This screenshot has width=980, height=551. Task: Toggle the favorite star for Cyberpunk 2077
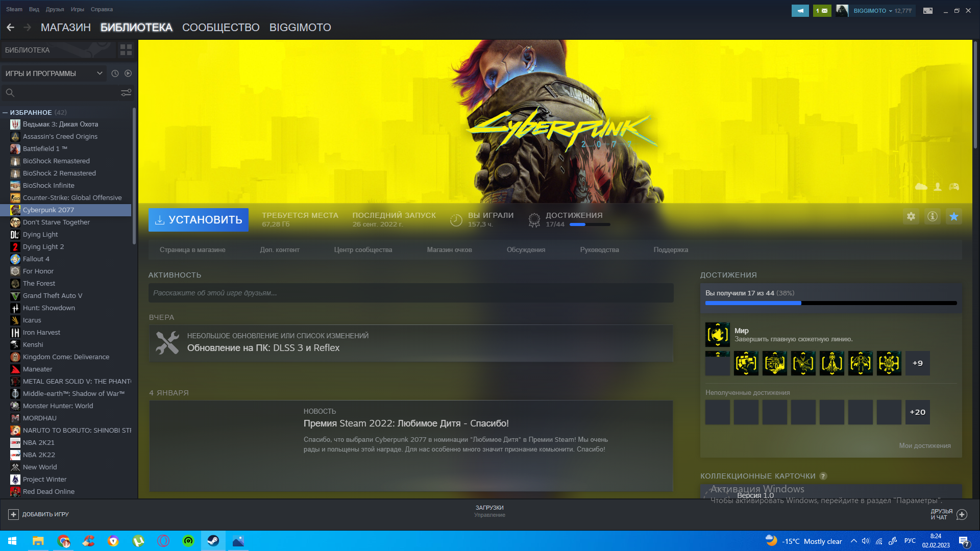[x=954, y=216]
